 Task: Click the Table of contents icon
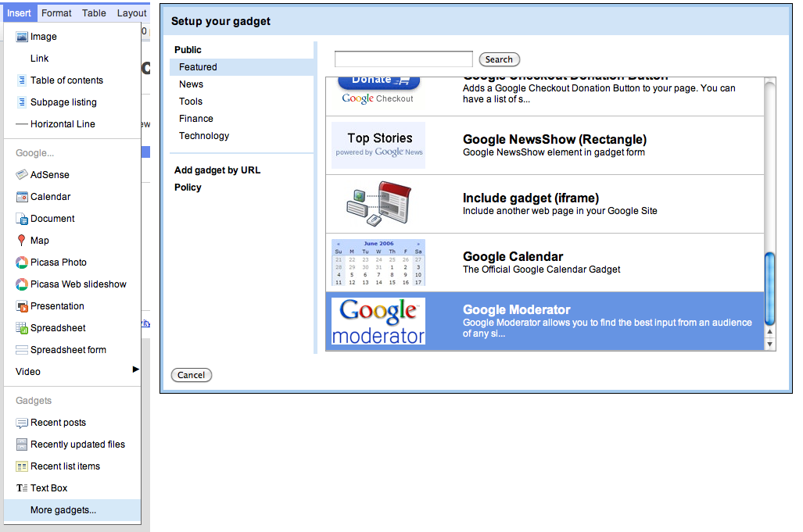click(22, 80)
